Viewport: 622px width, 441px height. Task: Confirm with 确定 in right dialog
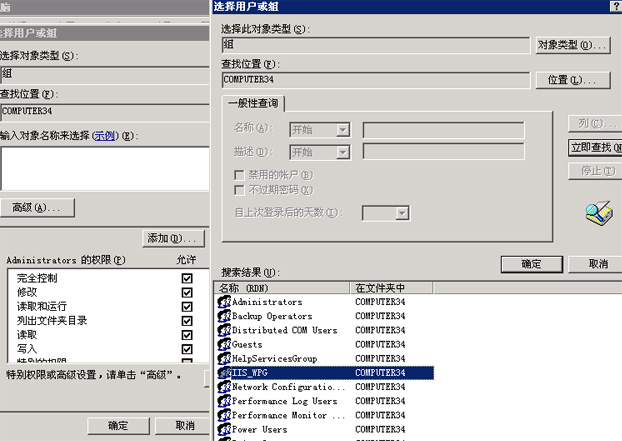coord(532,264)
